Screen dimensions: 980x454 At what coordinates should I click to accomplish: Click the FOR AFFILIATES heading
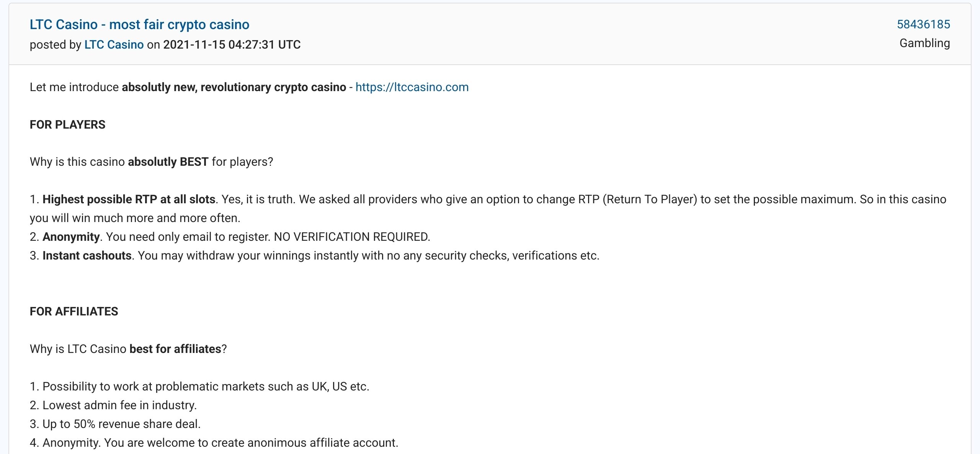(74, 311)
